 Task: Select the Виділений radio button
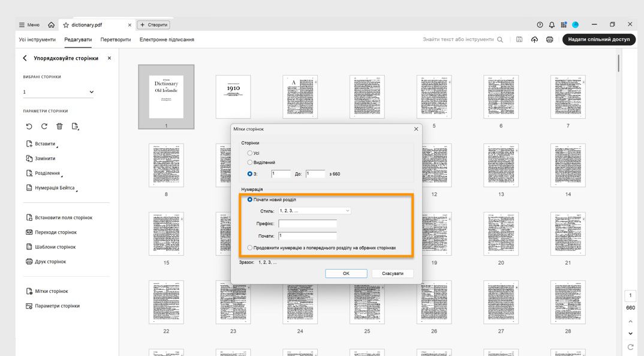pos(249,162)
